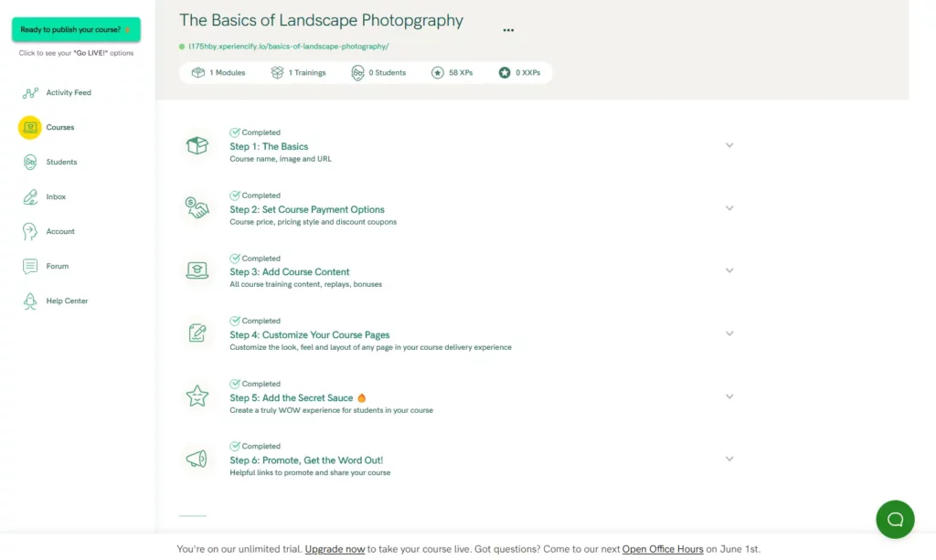Open the three-dot menu beside course title

[508, 30]
